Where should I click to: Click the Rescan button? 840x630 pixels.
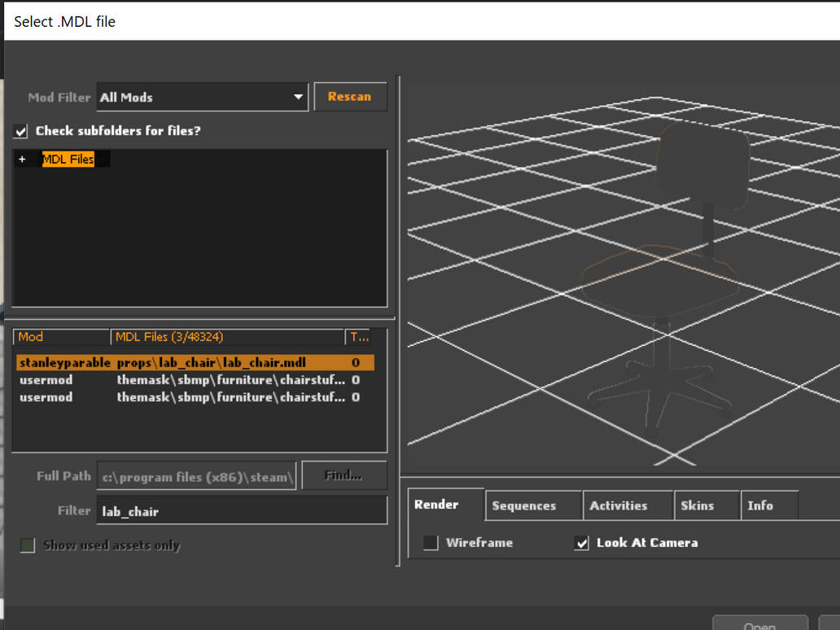[349, 97]
